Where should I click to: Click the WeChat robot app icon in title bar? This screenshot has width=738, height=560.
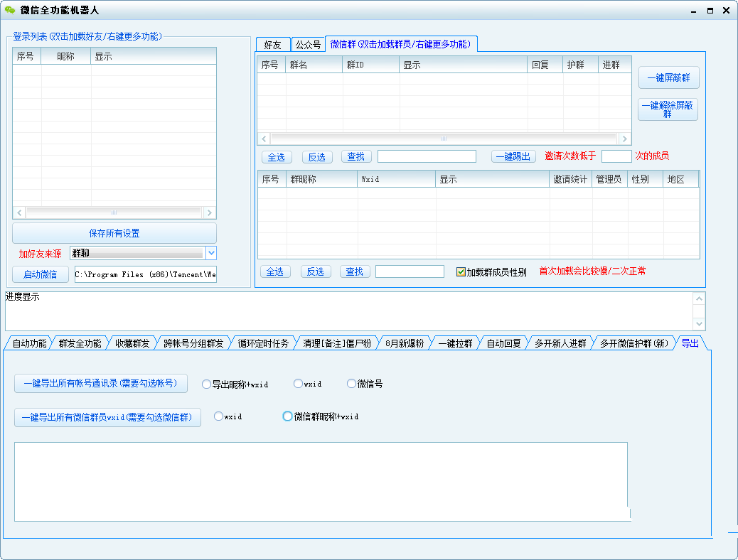coord(9,10)
